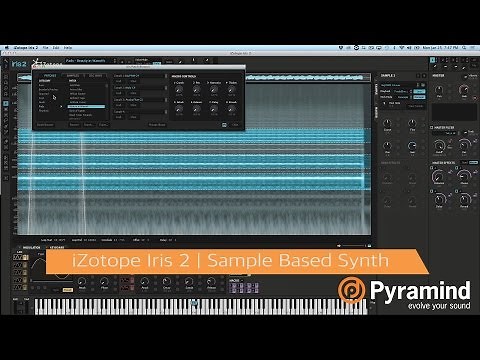Open the Help menu

68,48
